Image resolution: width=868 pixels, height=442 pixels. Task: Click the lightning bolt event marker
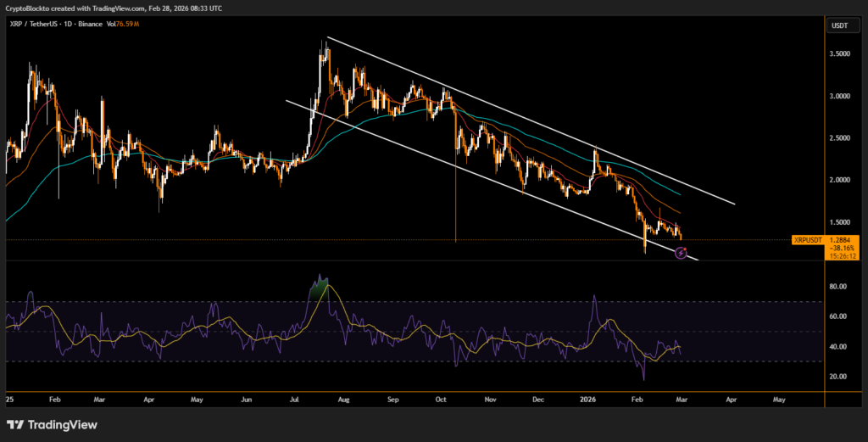click(680, 252)
